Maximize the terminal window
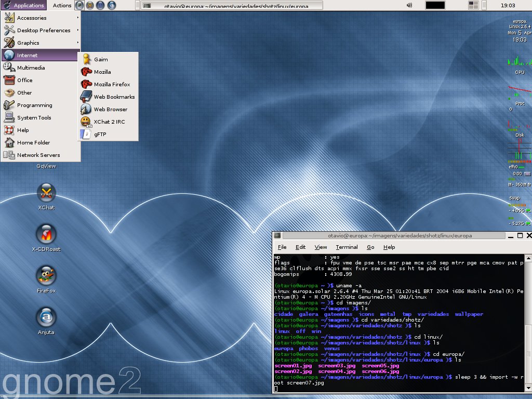This screenshot has height=399, width=532. pyautogui.click(x=520, y=235)
